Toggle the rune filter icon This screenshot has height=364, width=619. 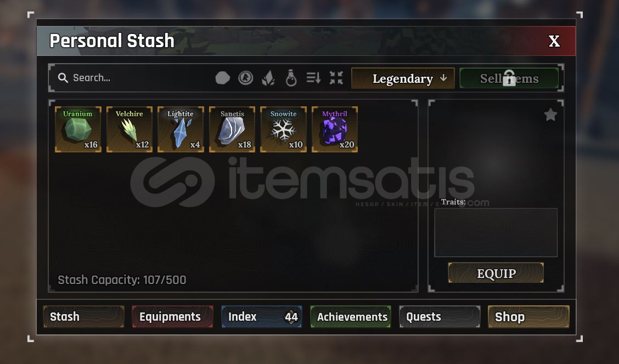(245, 78)
